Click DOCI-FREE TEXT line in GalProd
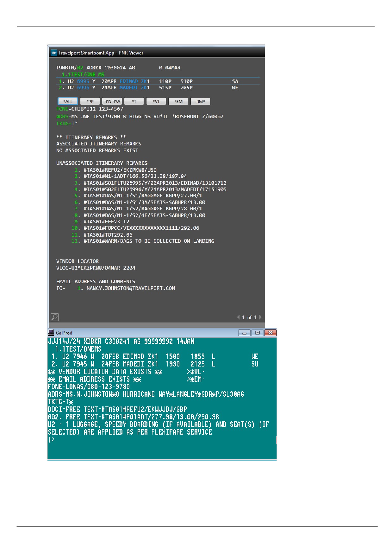 pyautogui.click(x=117, y=409)
